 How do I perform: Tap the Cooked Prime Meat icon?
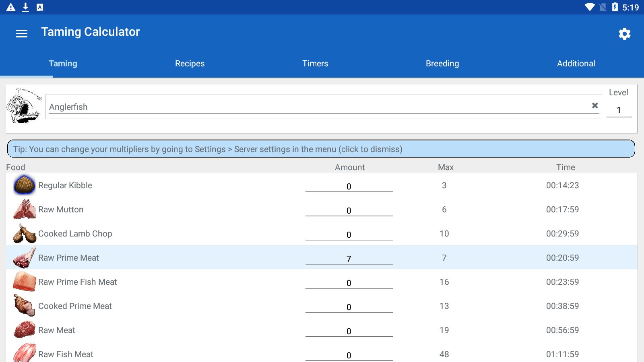click(24, 306)
